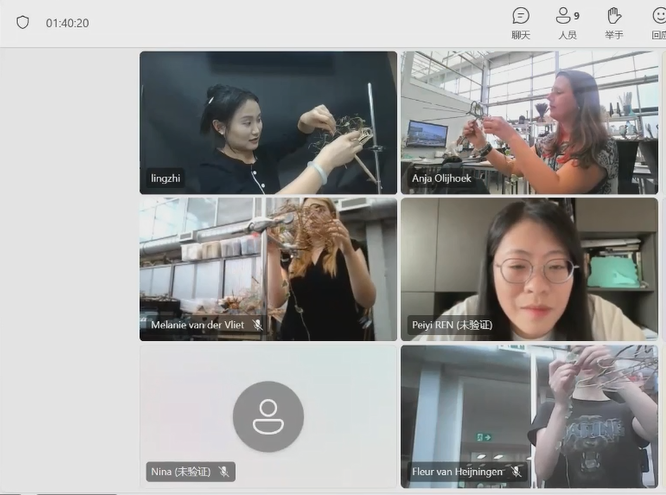666x495 pixels.
Task: Open the chat panel (聊天)
Action: (x=520, y=16)
